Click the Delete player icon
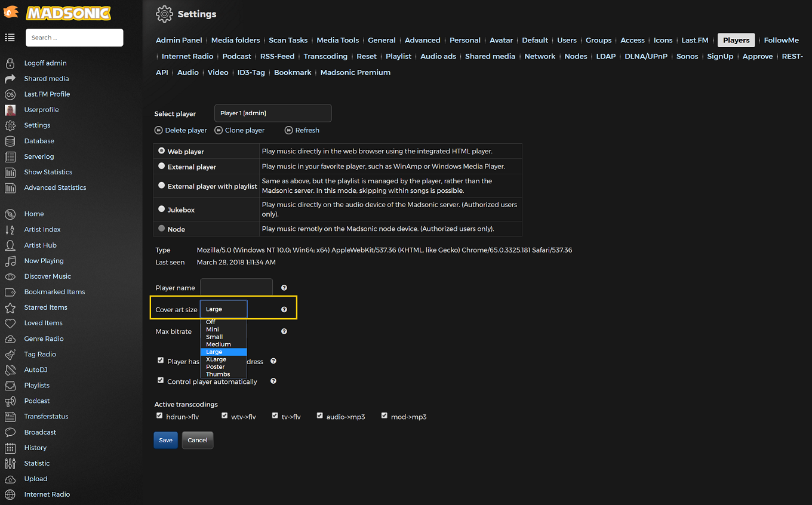Screen dimensions: 812x505 tap(159, 130)
